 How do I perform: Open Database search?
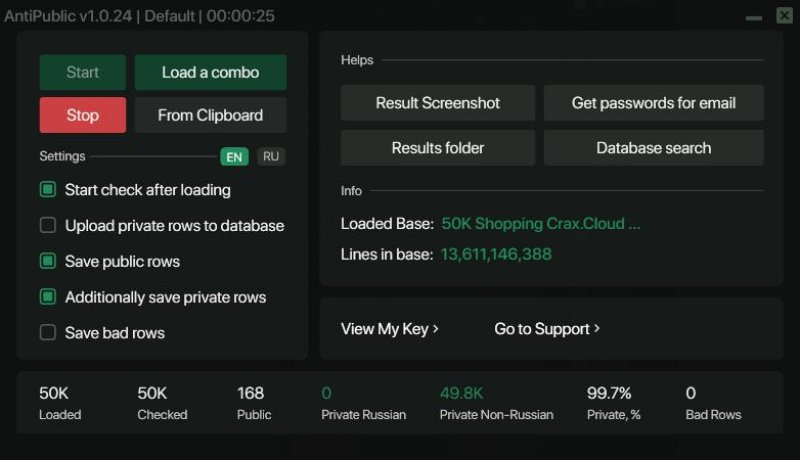653,148
